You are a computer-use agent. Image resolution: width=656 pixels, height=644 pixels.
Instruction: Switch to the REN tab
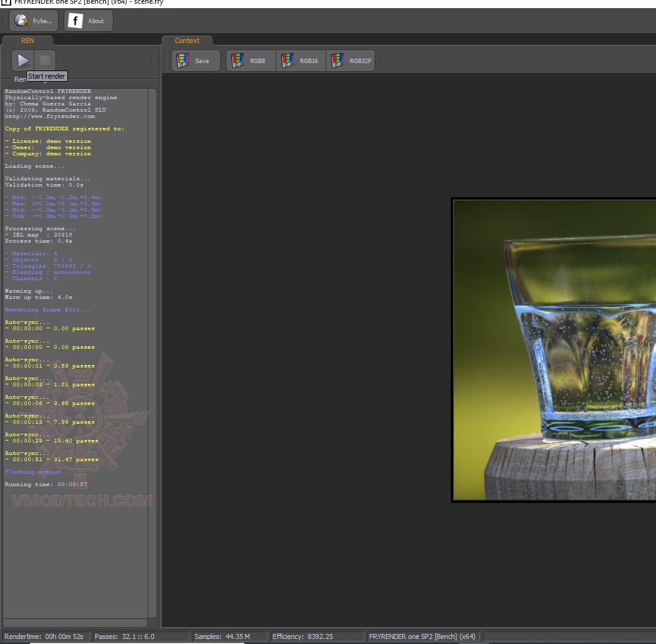tap(27, 41)
